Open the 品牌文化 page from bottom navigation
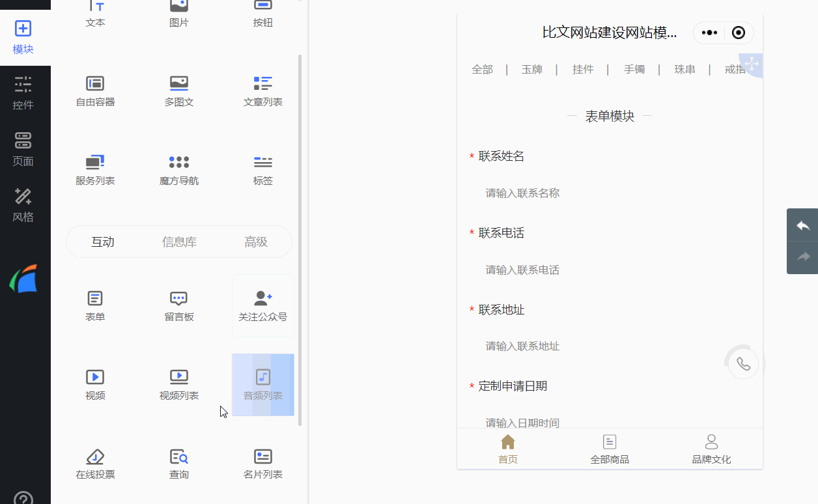The image size is (818, 504). click(711, 449)
